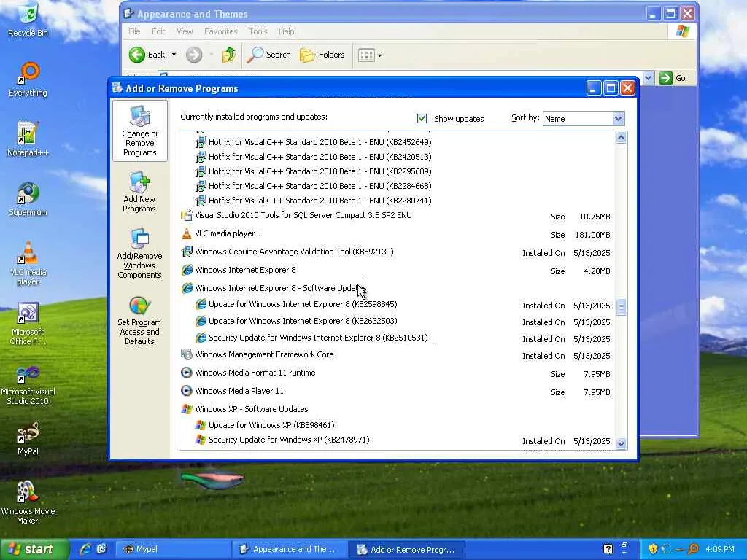The width and height of the screenshot is (747, 560).
Task: Launch Supermium browser shortcut
Action: 28,199
